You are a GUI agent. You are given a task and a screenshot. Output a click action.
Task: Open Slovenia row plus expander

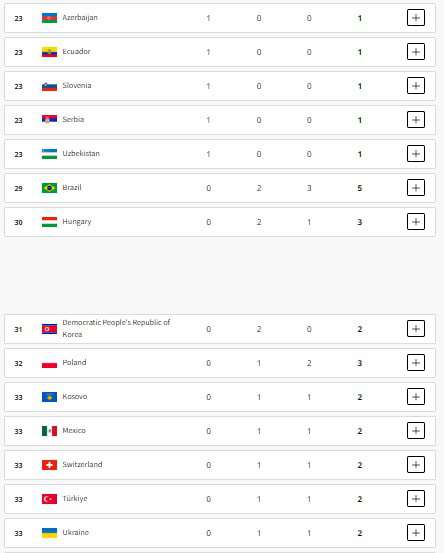click(x=416, y=86)
